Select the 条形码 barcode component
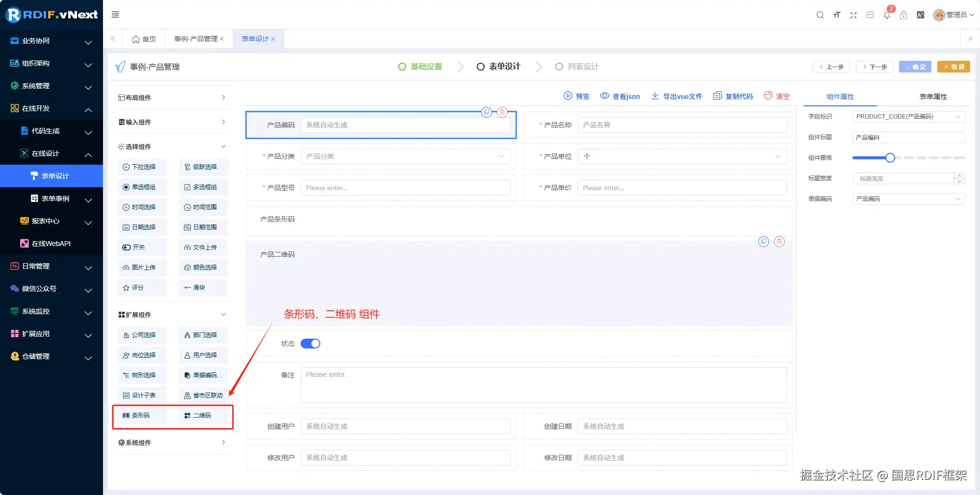The width and height of the screenshot is (980, 495). point(141,415)
